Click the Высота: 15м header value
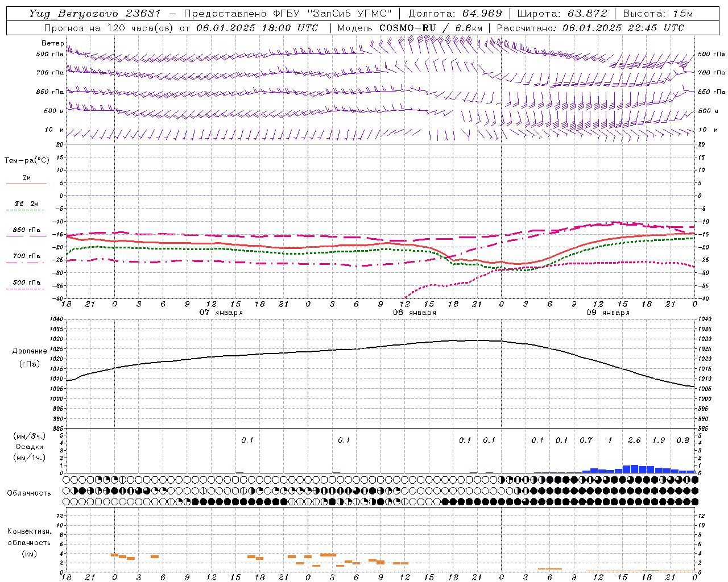The image size is (728, 582). click(x=658, y=14)
